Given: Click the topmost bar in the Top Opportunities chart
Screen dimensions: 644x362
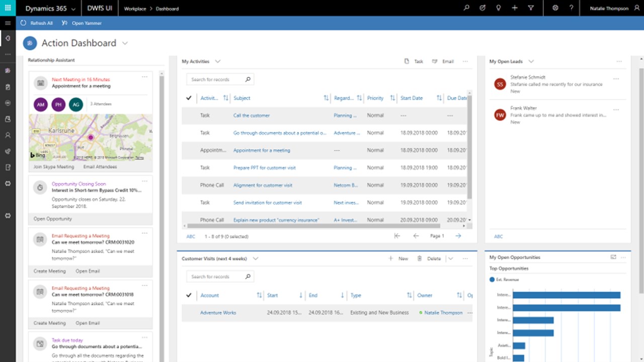Looking at the screenshot, I should click(x=567, y=295).
